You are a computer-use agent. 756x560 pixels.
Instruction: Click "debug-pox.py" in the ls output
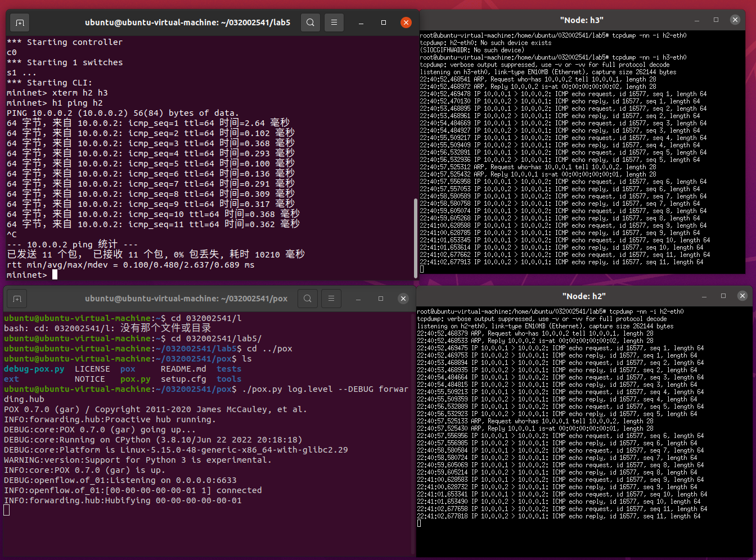coord(34,369)
